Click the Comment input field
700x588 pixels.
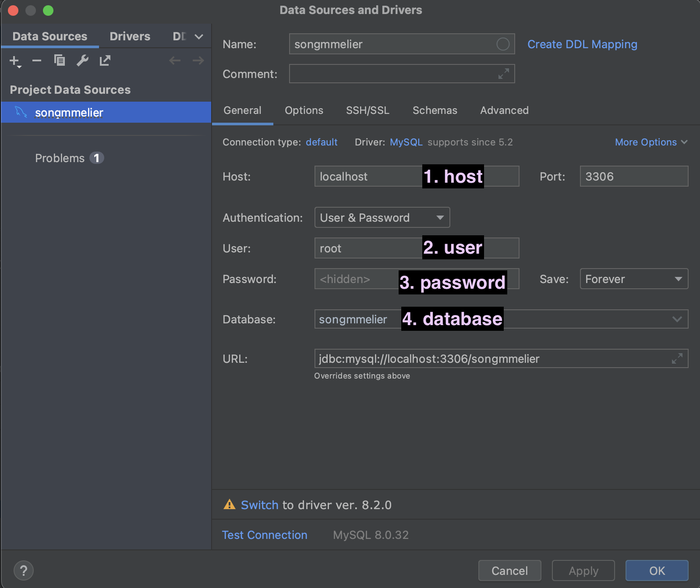click(402, 74)
